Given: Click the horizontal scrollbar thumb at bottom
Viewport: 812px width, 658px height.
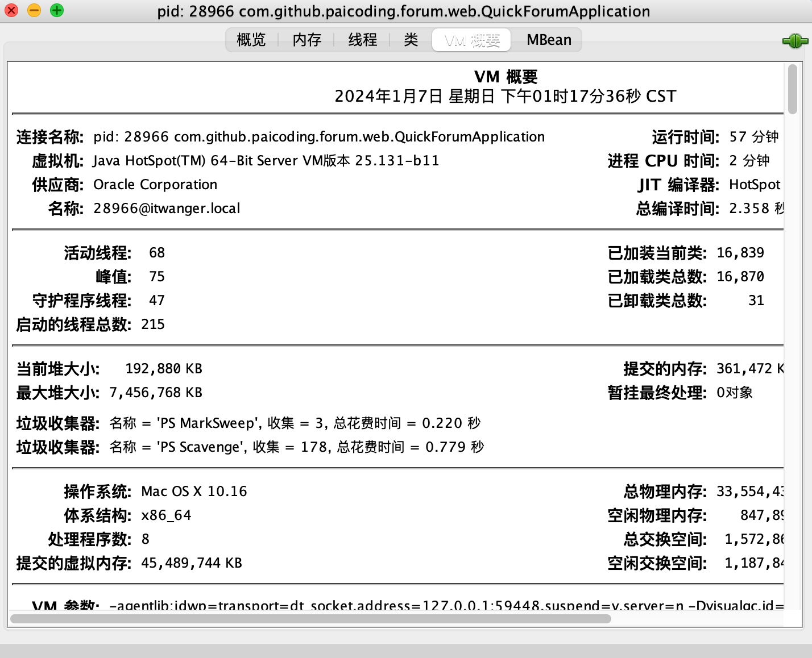Looking at the screenshot, I should click(x=310, y=619).
